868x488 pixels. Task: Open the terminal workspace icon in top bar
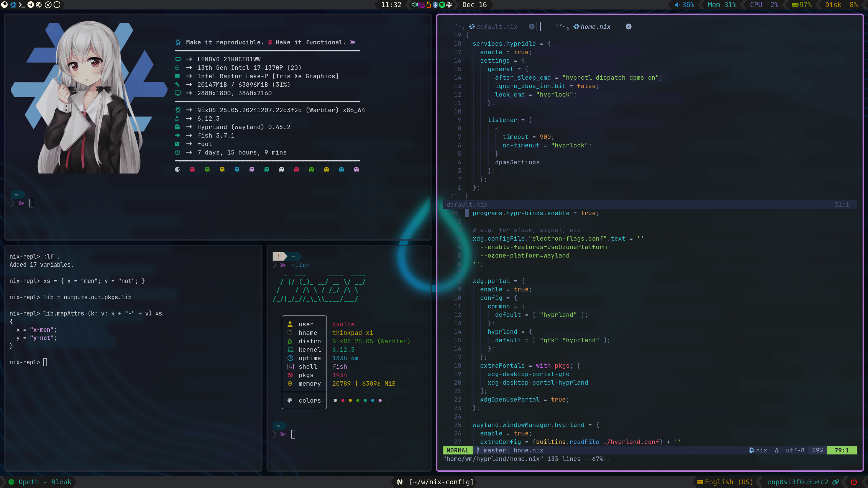22,5
